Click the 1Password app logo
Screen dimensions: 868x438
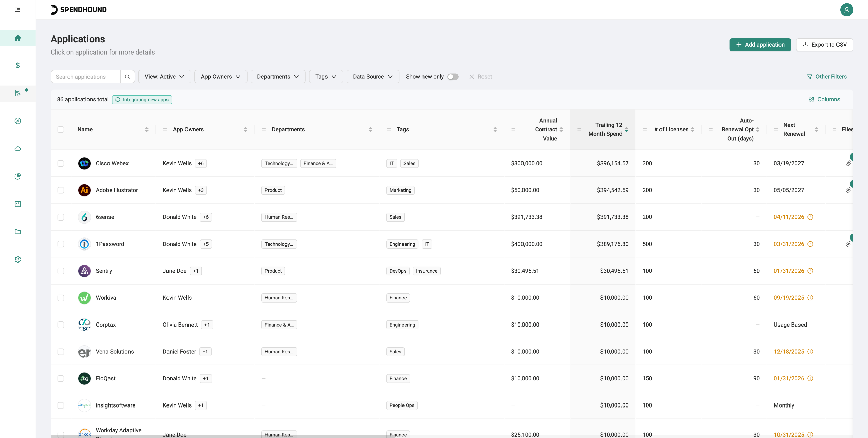pyautogui.click(x=84, y=244)
